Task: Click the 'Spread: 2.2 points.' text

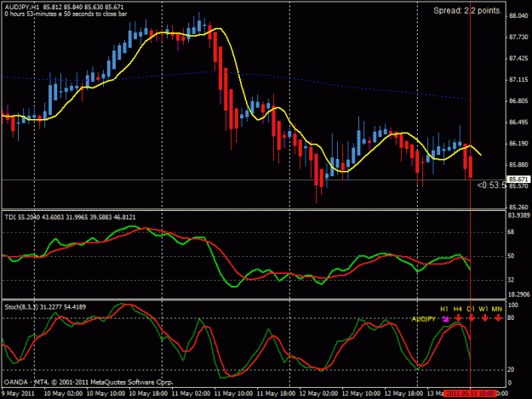Action: click(x=467, y=11)
